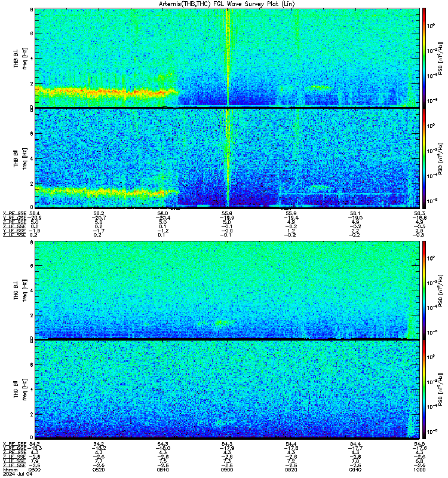
Task: Click the THB Y position value '-20.9'
Action: [35, 217]
